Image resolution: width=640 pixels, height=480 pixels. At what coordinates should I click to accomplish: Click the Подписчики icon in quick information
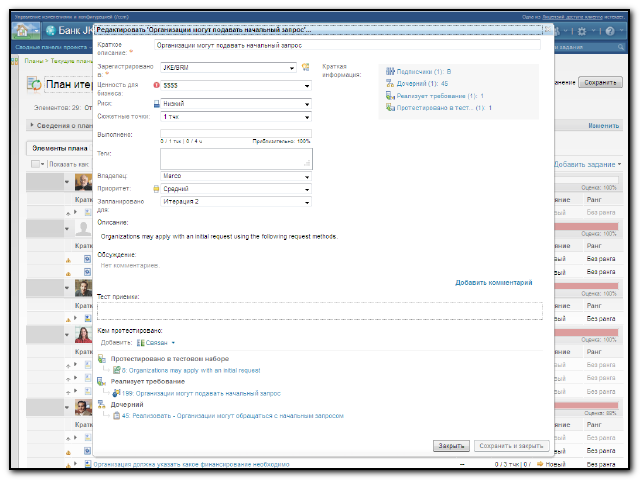click(390, 71)
